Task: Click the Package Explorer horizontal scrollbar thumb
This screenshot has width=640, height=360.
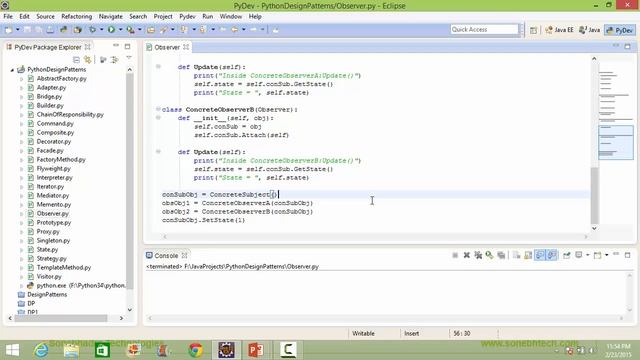Action: (61, 318)
